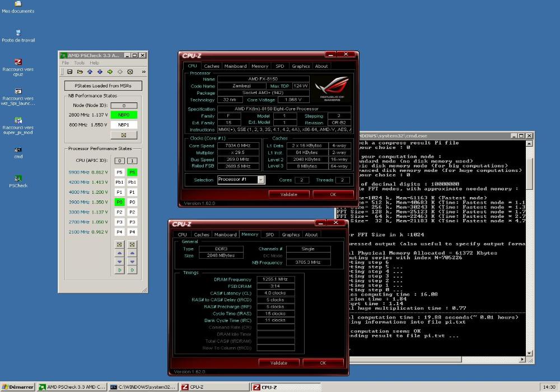
Task: Select CPU APIC ID 0 button
Action: point(120,161)
